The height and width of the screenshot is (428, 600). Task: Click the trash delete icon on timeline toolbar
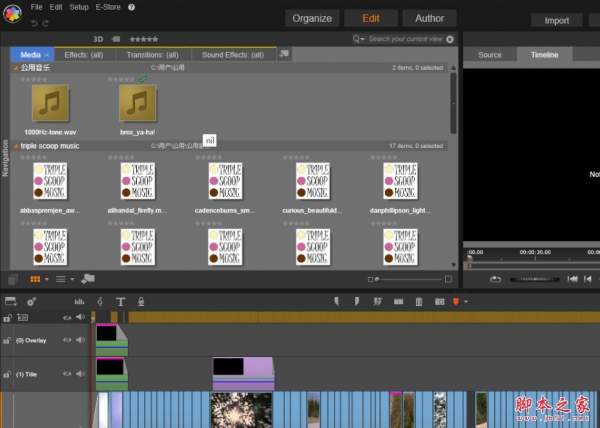tap(419, 301)
